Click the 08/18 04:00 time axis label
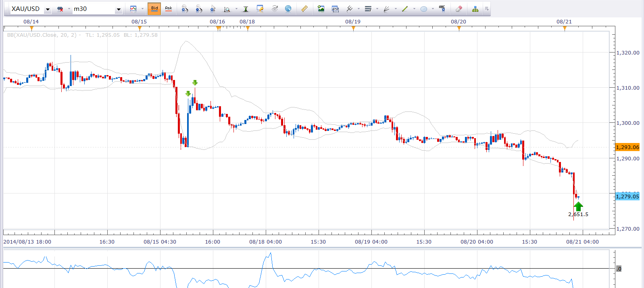The height and width of the screenshot is (288, 644). point(265,242)
